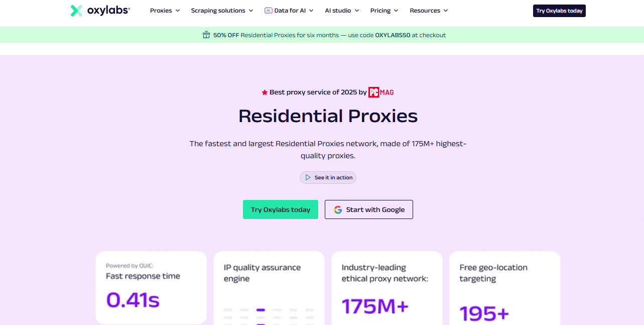Expand the Resources menu chevron
Image resolution: width=644 pixels, height=325 pixels.
click(x=446, y=11)
